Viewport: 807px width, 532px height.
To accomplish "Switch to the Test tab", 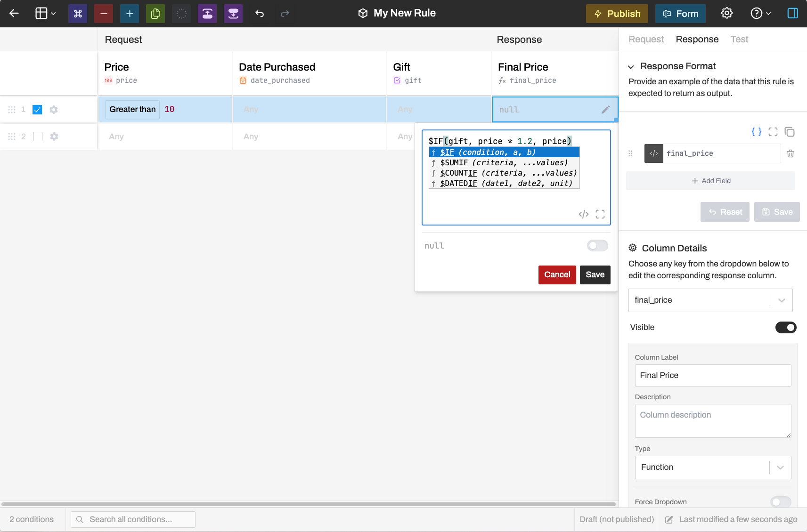I will point(739,40).
